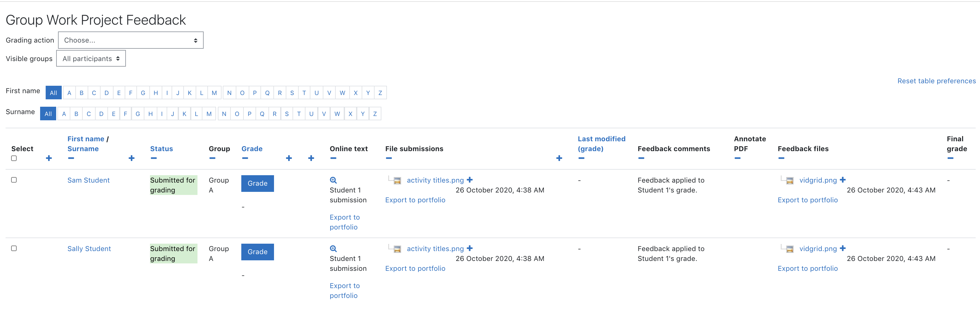Filter Surname by letter S

[286, 114]
